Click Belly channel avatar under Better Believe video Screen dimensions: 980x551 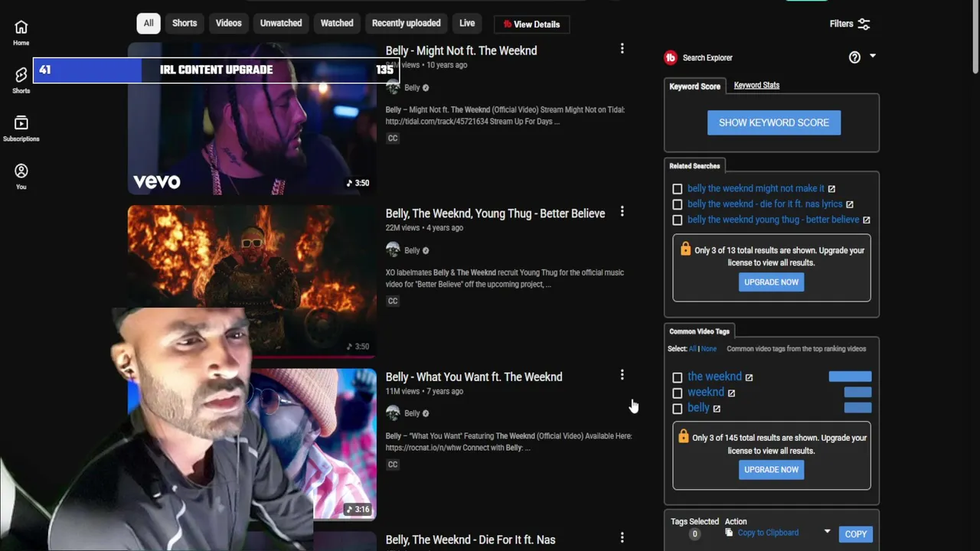click(x=393, y=249)
